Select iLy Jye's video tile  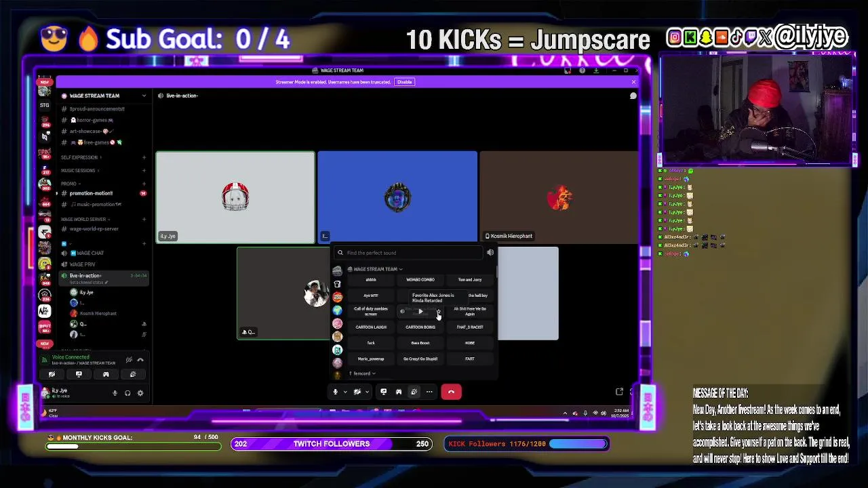click(x=235, y=197)
